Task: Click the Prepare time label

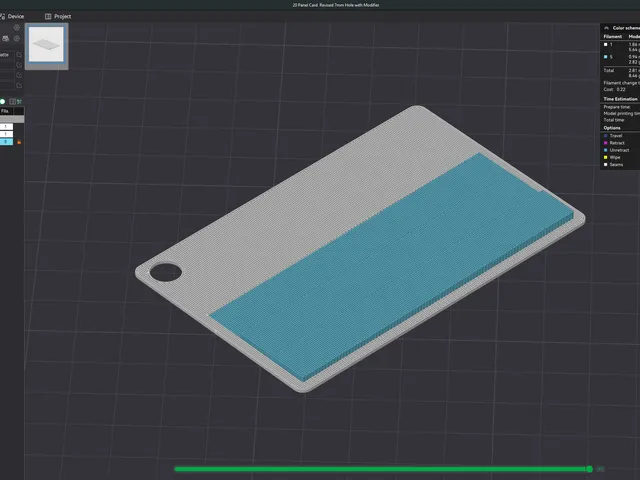Action: [617, 107]
